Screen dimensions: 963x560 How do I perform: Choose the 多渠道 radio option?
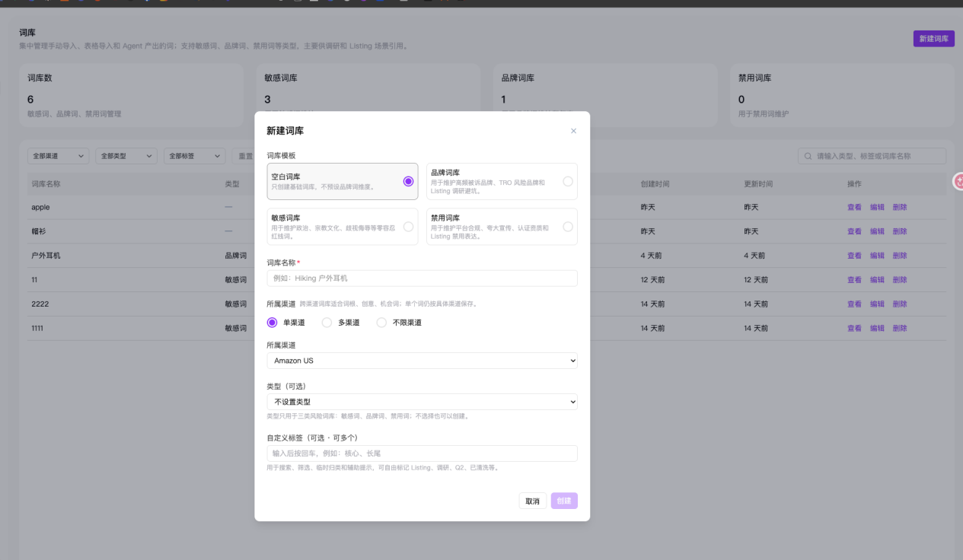click(x=327, y=323)
